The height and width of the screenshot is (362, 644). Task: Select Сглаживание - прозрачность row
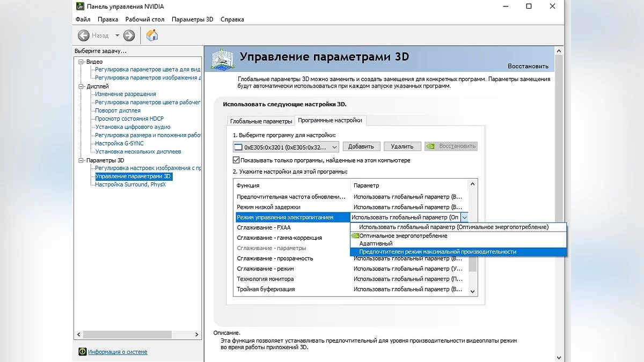[351, 258]
